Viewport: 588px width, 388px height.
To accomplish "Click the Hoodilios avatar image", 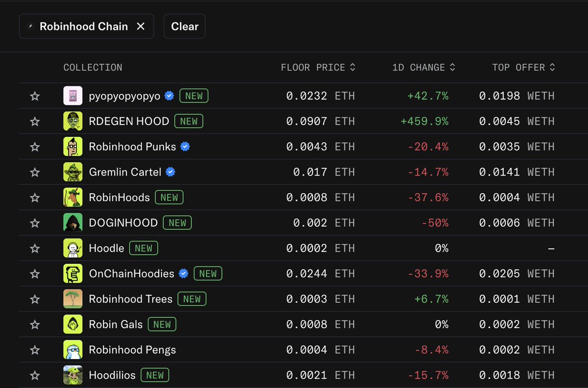I will (x=73, y=375).
